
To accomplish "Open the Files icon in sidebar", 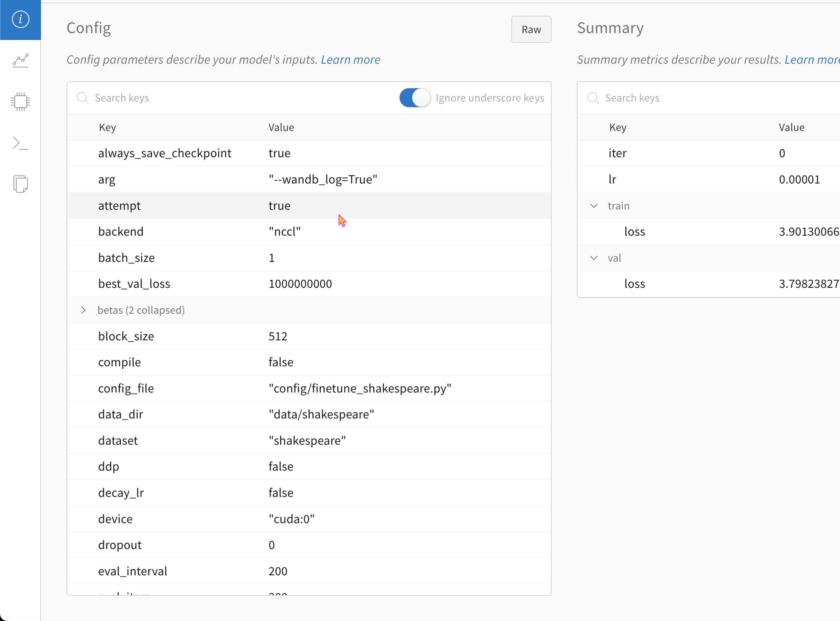I will click(20, 184).
